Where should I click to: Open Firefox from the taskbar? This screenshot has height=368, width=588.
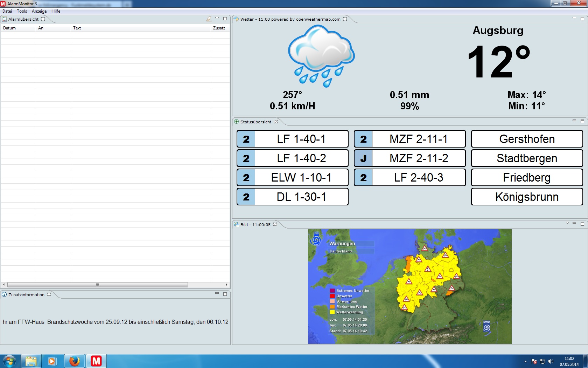[74, 361]
